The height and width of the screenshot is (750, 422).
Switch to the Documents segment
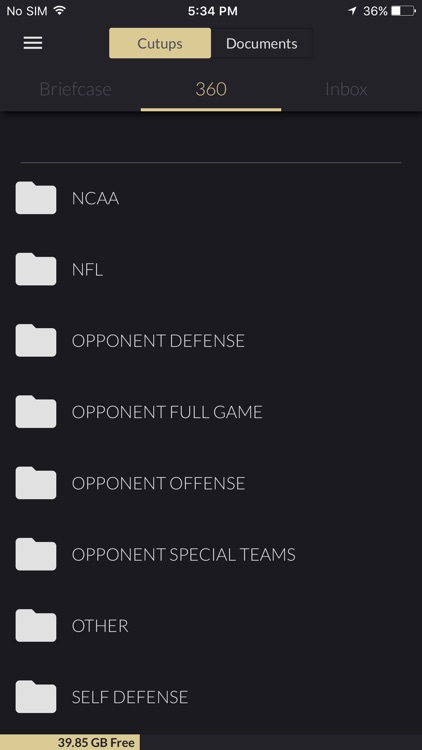pyautogui.click(x=262, y=43)
